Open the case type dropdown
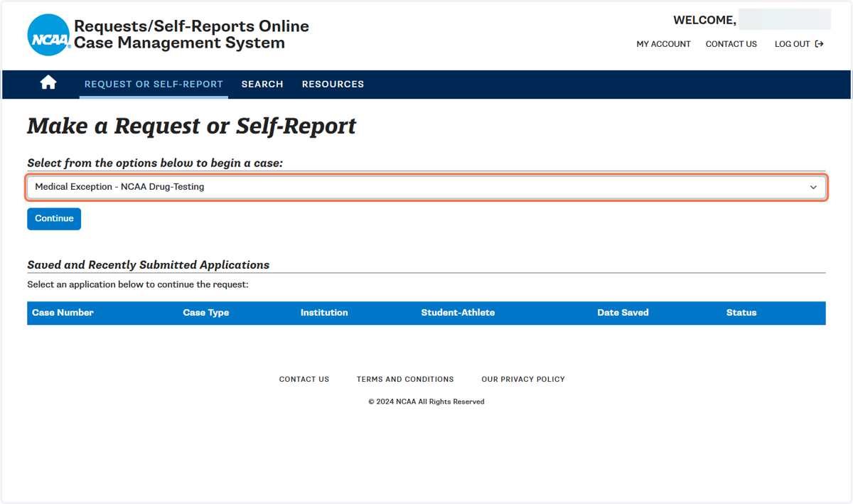 426,187
